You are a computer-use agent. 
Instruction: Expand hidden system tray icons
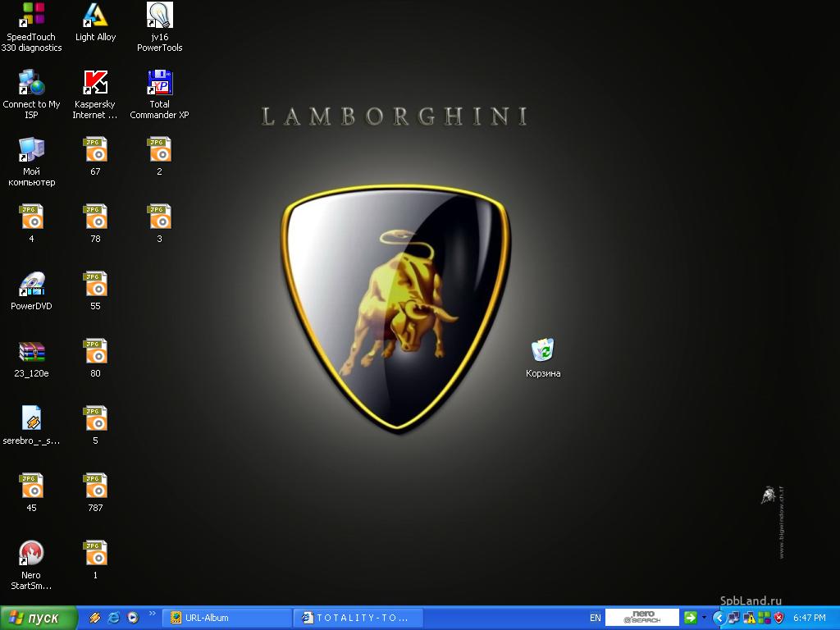(x=719, y=618)
